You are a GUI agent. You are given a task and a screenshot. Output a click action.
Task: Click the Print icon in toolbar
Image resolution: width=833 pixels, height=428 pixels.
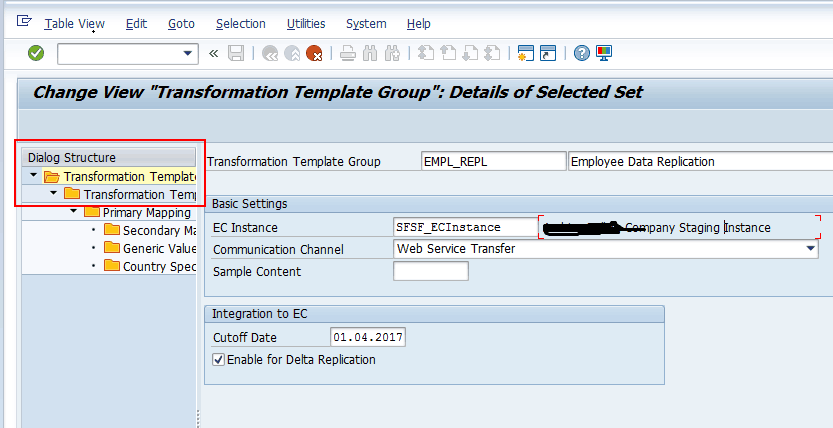(347, 53)
